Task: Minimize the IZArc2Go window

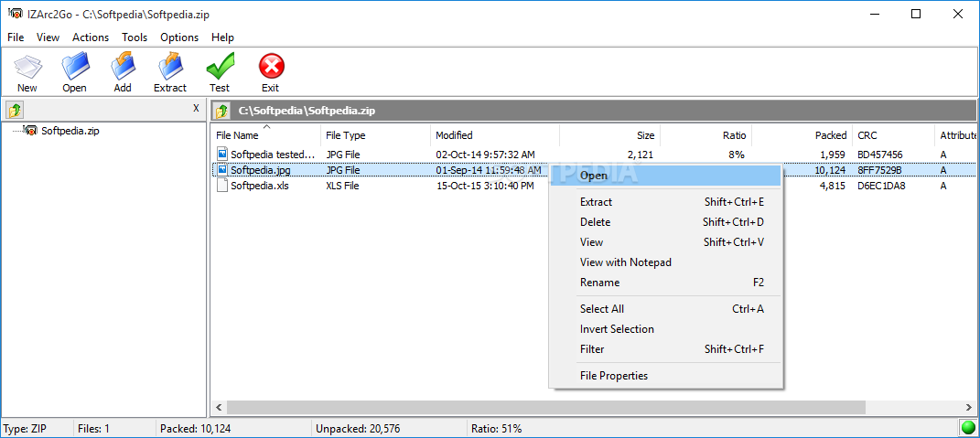Action: coord(875,15)
